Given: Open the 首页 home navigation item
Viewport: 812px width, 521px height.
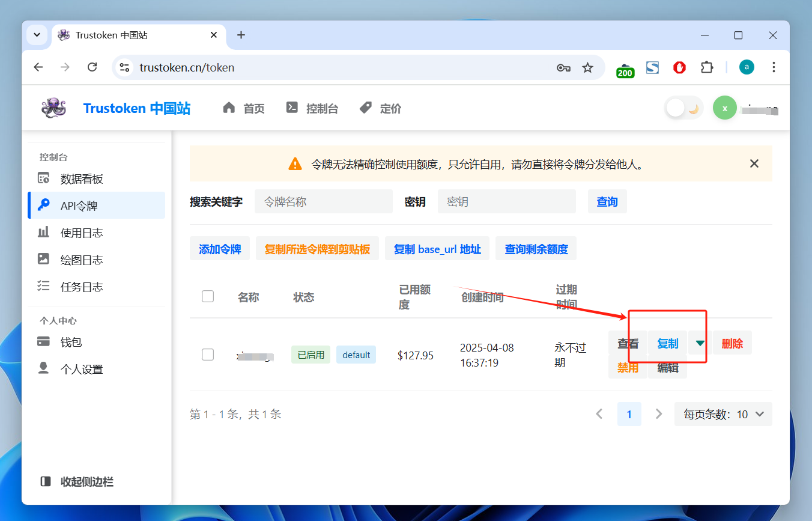Looking at the screenshot, I should tap(243, 108).
